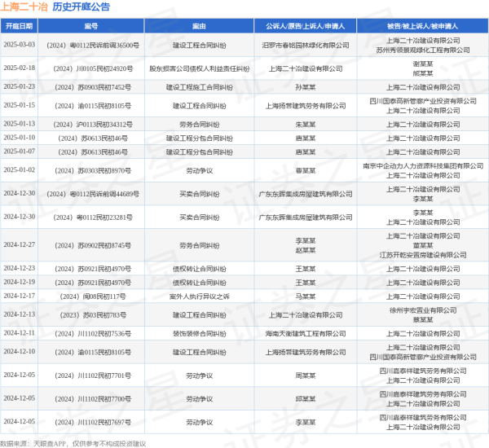Select the date cell 2025-01-02
Viewport: 489px width, 448px height.
coord(19,170)
